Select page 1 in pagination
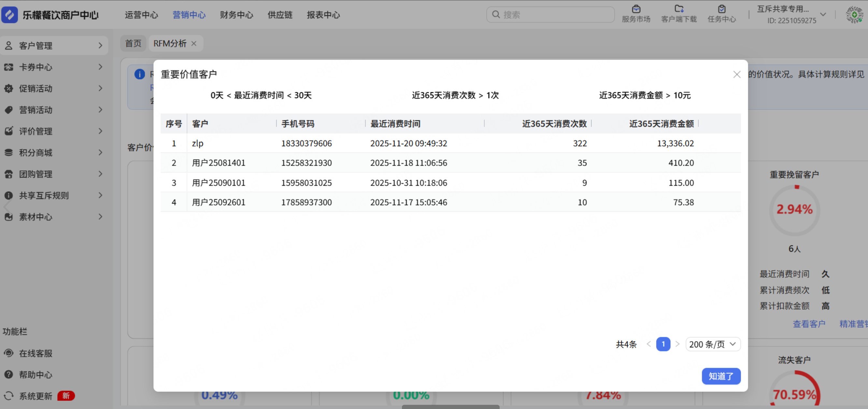Image resolution: width=868 pixels, height=409 pixels. (x=663, y=344)
